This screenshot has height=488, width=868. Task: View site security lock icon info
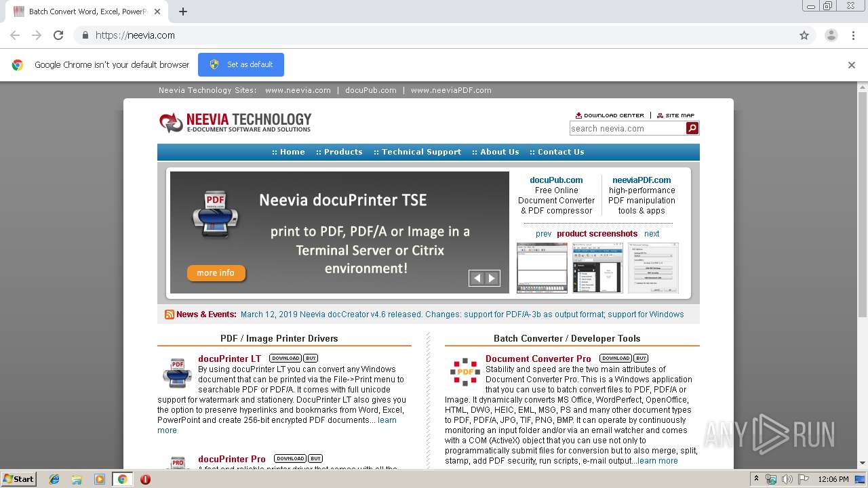pyautogui.click(x=85, y=35)
